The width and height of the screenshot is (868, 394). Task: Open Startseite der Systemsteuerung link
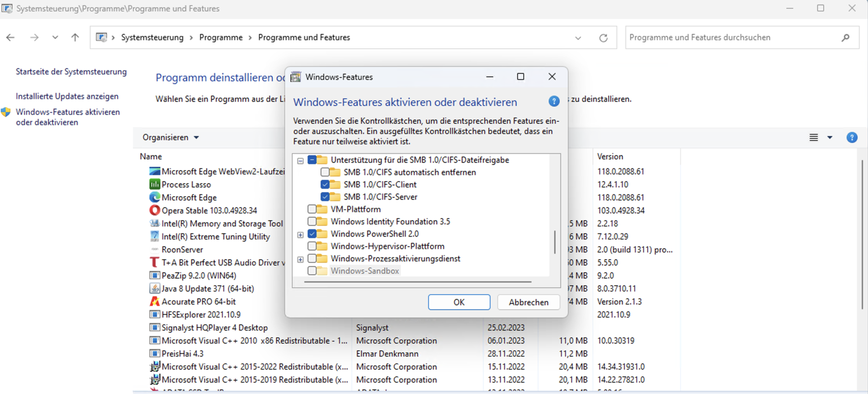coord(71,71)
